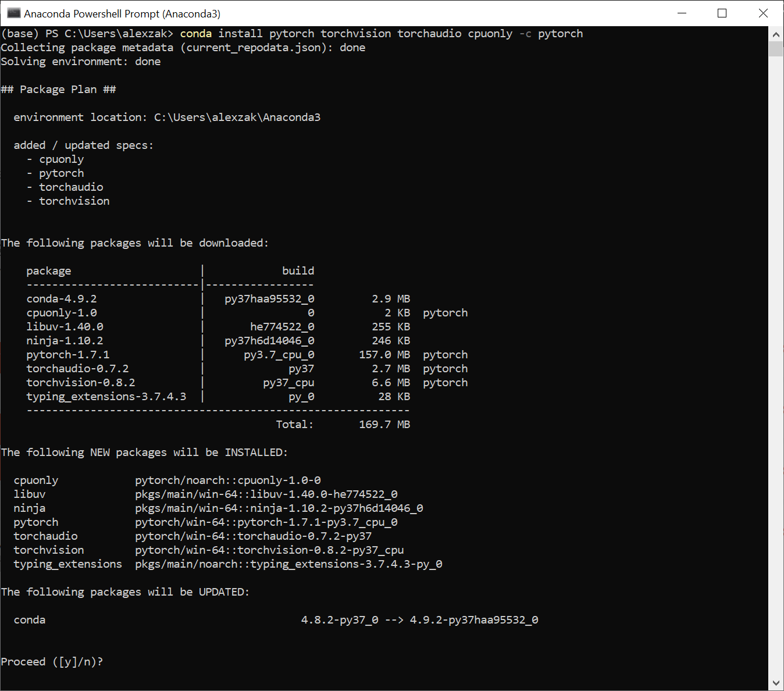Image resolution: width=784 pixels, height=691 pixels.
Task: Close the Anaconda Powershell Prompt window
Action: point(764,13)
